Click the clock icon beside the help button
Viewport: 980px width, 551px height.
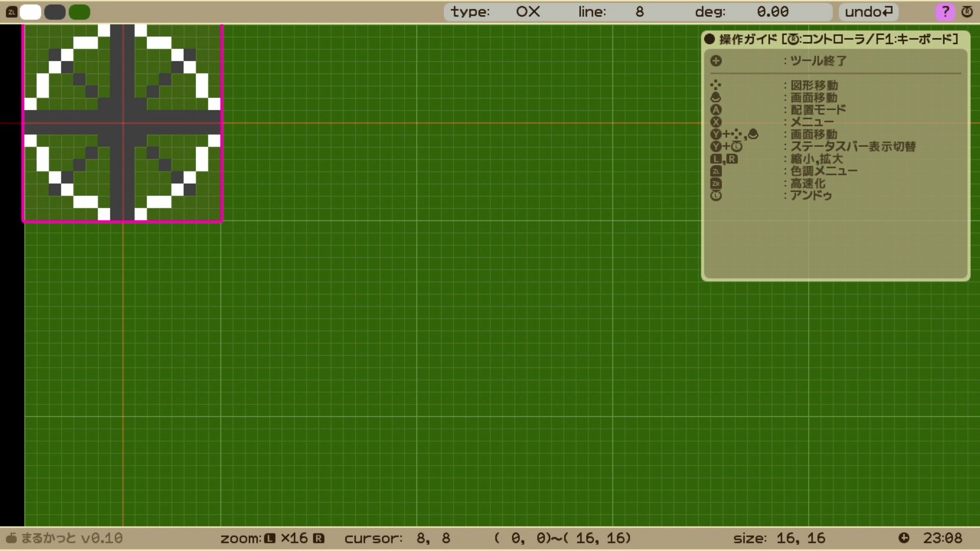967,12
